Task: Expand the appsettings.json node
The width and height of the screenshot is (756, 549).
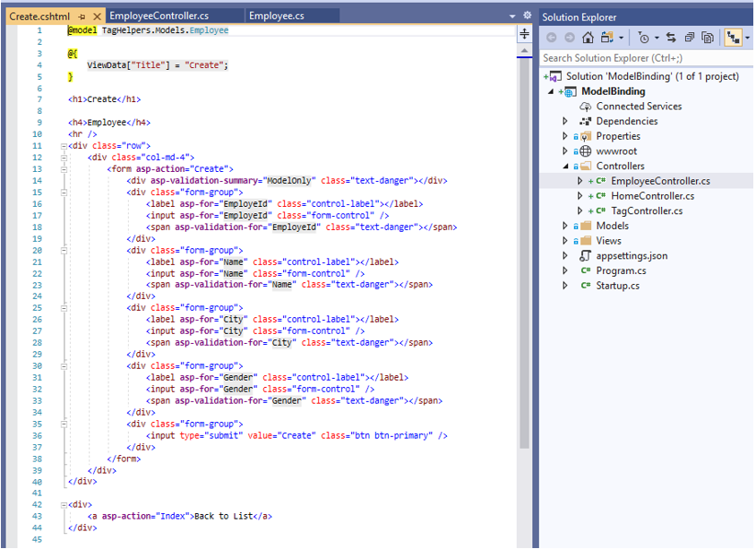Action: pos(565,256)
